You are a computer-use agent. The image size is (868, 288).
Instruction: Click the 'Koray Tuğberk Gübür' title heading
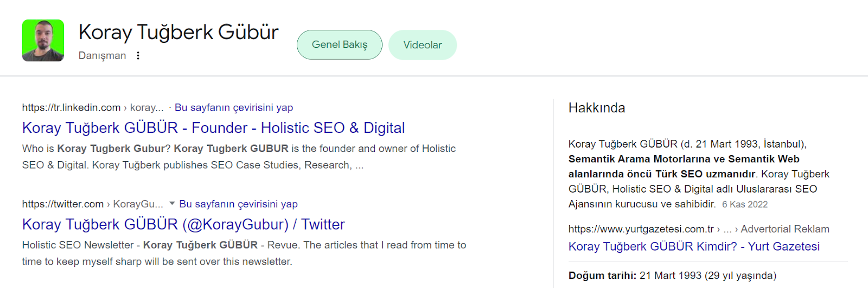coord(178,32)
